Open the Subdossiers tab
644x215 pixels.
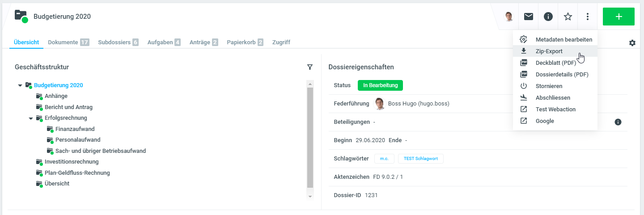click(114, 42)
